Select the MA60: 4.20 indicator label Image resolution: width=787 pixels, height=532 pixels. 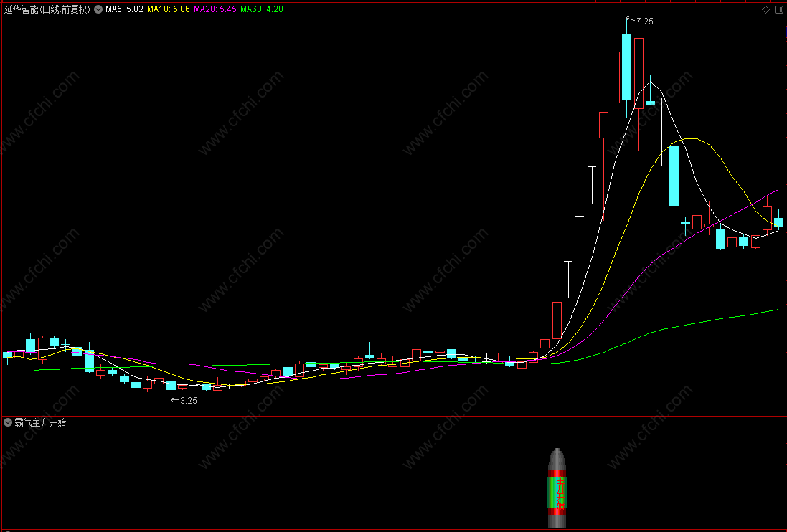pyautogui.click(x=262, y=9)
